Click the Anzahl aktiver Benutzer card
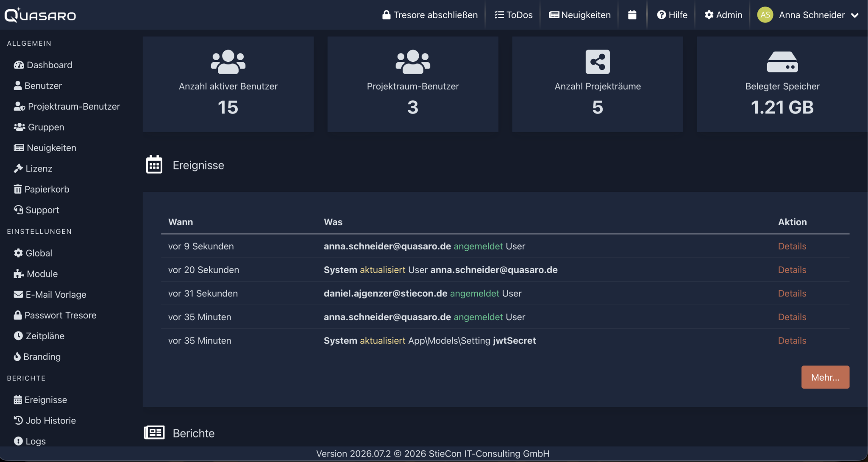Screen dimensions: 868x462 click(228, 84)
